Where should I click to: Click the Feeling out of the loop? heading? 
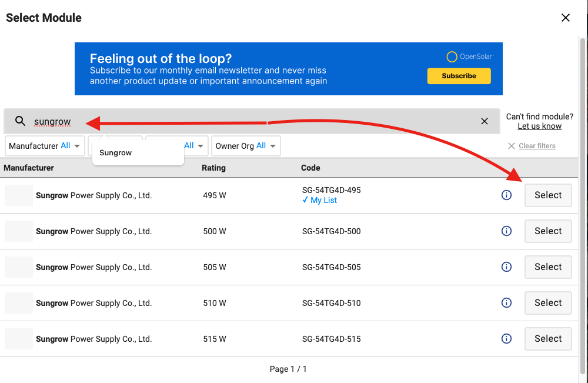[x=161, y=58]
